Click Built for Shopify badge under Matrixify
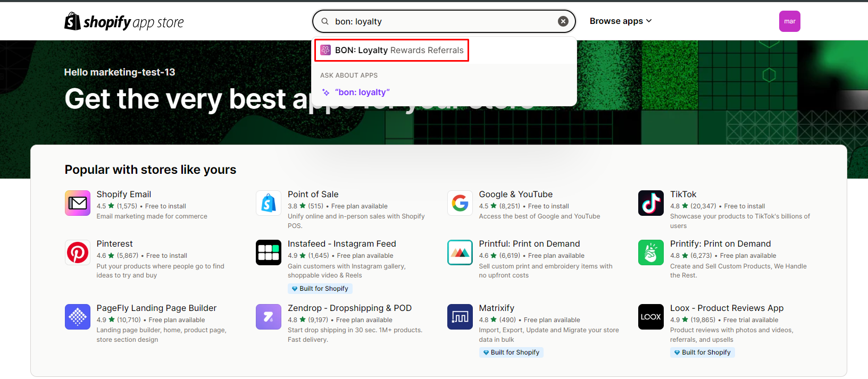The width and height of the screenshot is (868, 379). click(511, 352)
